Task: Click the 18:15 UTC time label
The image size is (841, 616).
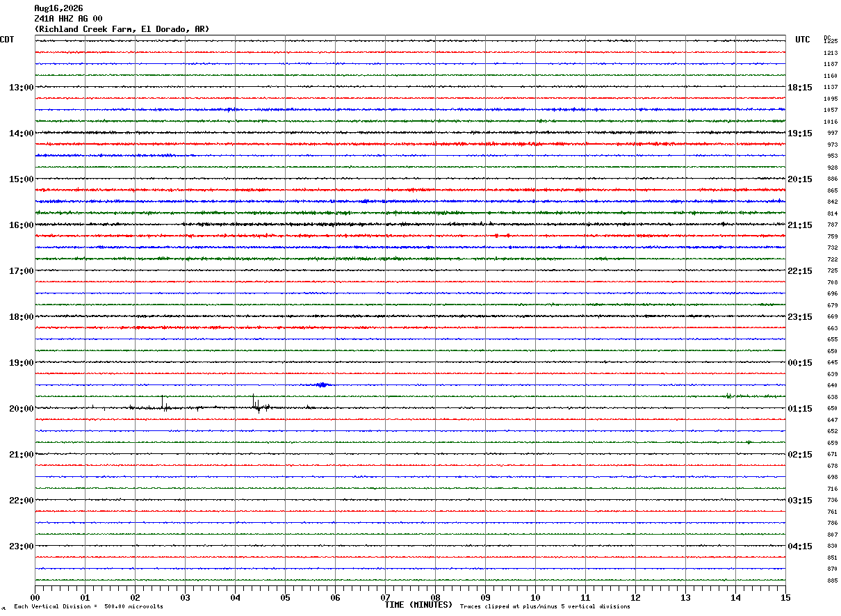Action: coord(799,88)
